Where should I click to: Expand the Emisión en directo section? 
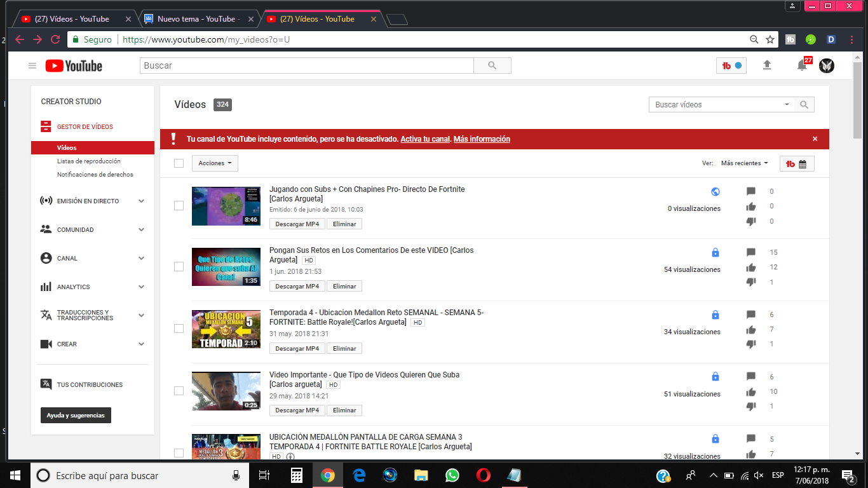click(141, 201)
